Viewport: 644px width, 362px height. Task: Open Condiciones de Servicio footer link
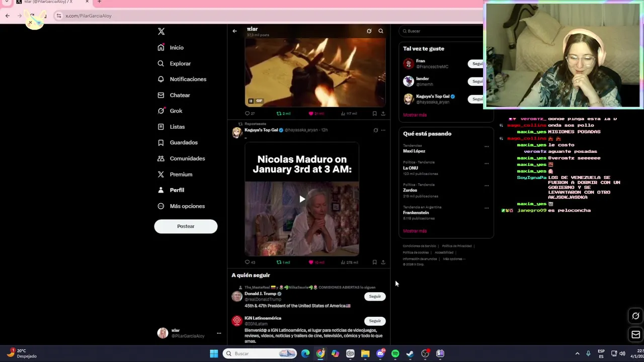[x=419, y=246]
